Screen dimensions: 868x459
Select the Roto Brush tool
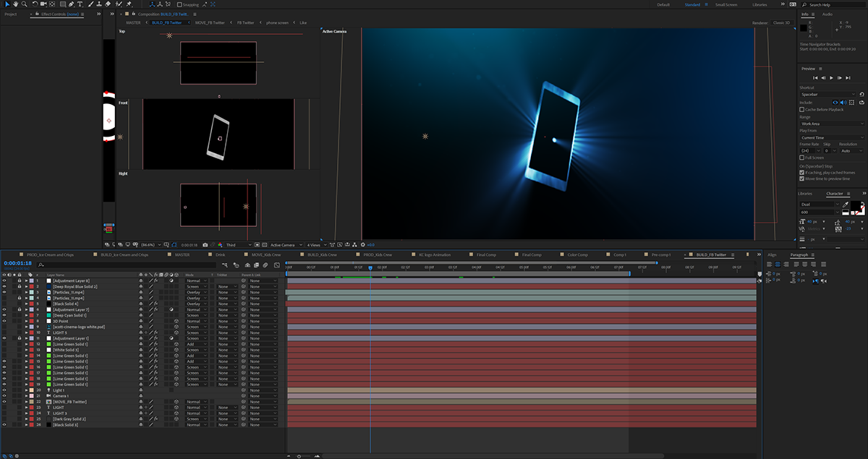(119, 4)
